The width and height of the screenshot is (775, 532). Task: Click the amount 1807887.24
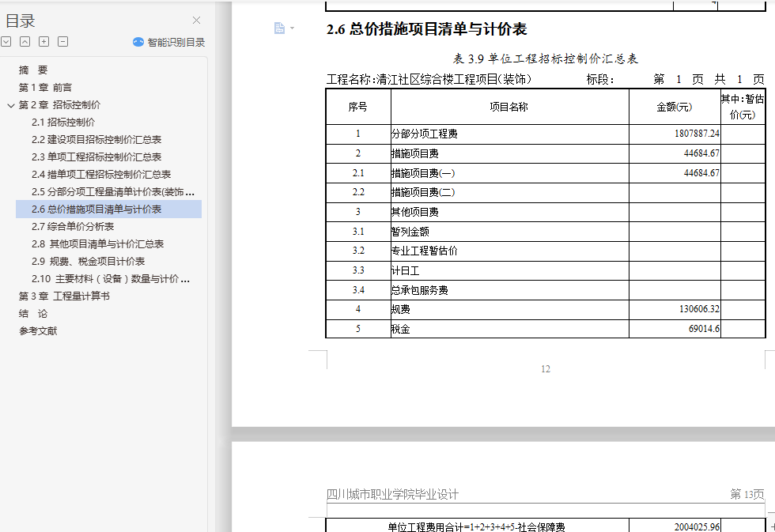[x=697, y=134]
